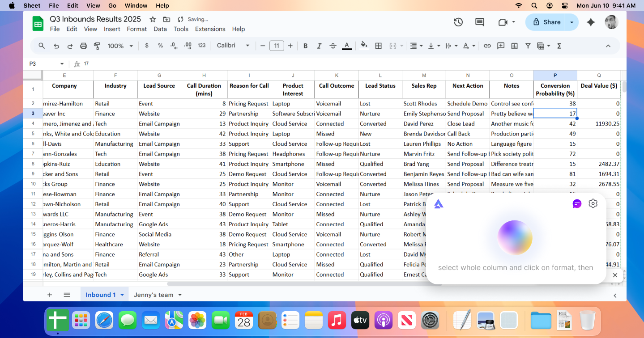
Task: Click the paint format roller icon
Action: tap(97, 46)
